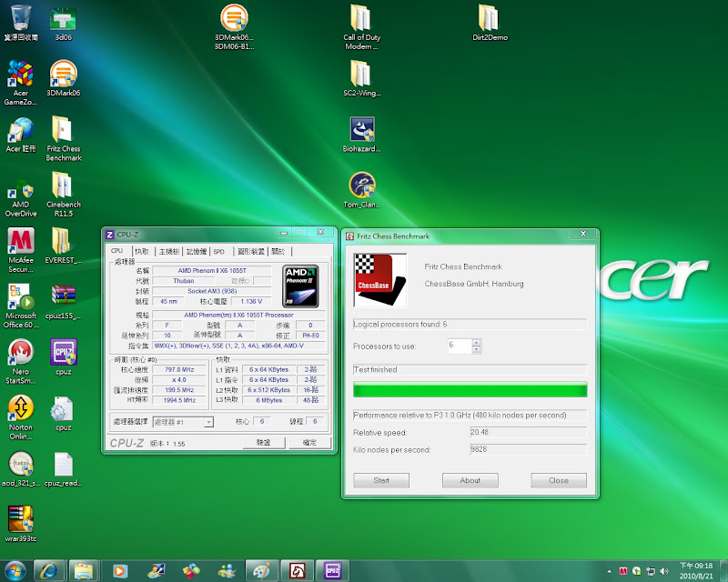The width and height of the screenshot is (728, 582).
Task: Switch to the 主機板 tab in CPU-Z
Action: coord(169,252)
